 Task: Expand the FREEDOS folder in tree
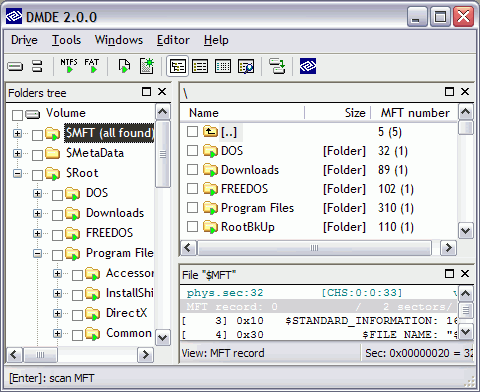[37, 233]
